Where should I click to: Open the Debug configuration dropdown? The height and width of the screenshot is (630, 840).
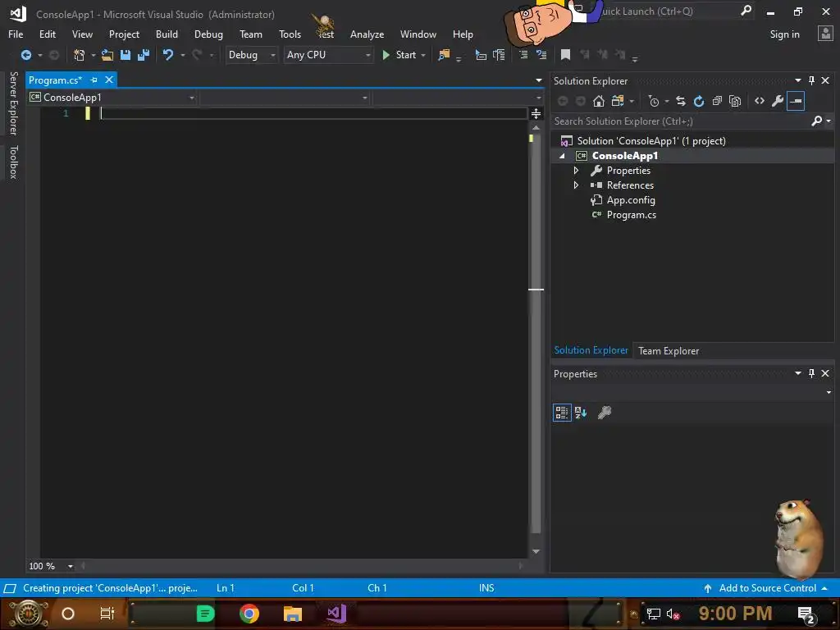tap(251, 55)
